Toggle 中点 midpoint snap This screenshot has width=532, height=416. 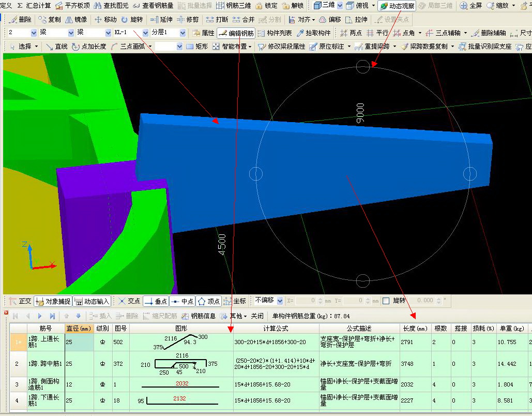[182, 301]
